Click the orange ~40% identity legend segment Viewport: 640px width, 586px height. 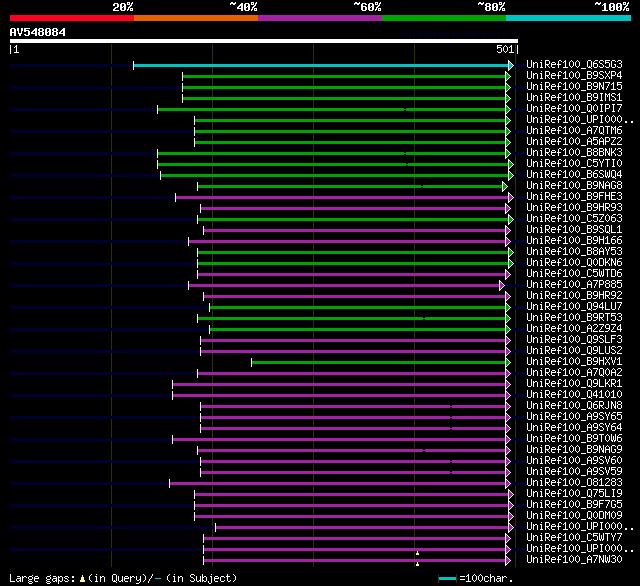[196, 18]
